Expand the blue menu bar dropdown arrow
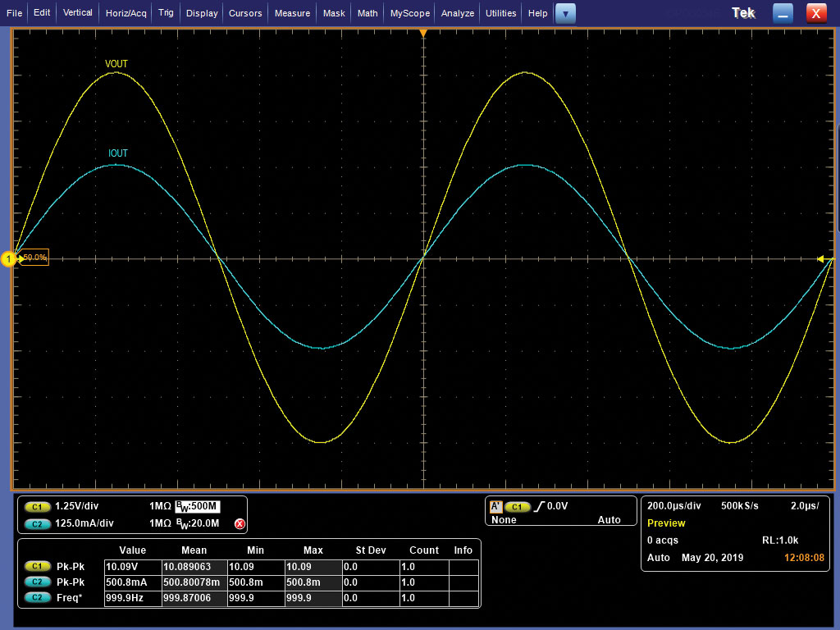 565,13
